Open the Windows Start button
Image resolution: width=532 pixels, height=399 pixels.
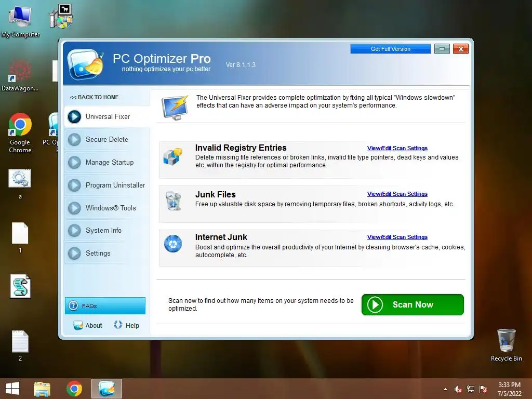[12, 389]
